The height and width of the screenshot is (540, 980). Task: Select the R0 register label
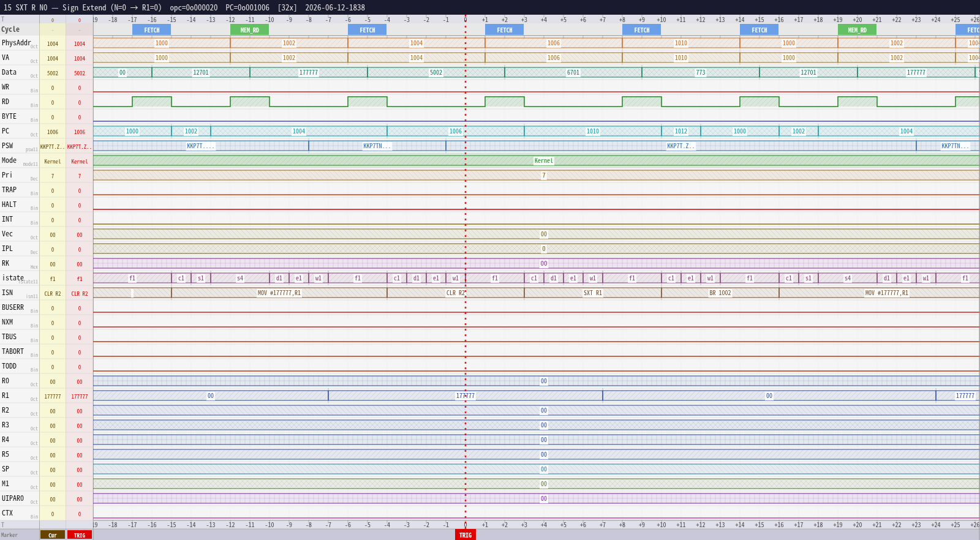(6, 381)
